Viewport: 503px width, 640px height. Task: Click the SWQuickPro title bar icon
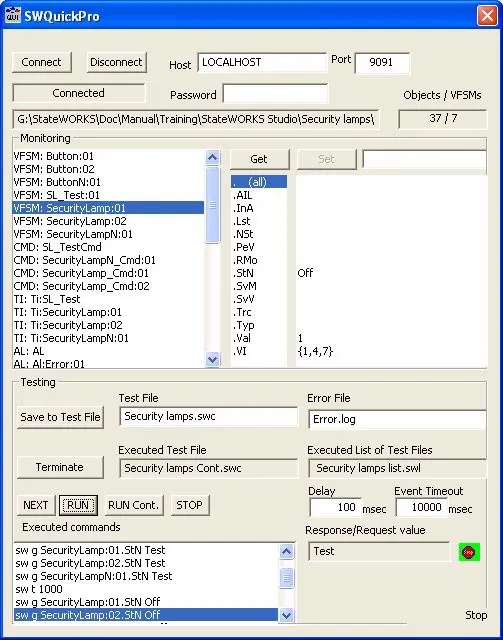(x=13, y=16)
